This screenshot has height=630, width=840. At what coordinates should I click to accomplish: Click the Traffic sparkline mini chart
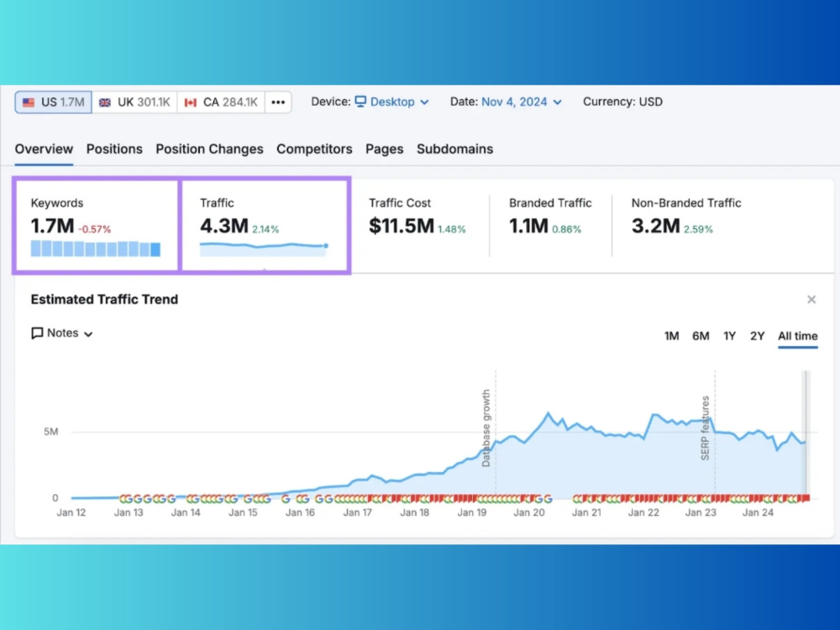click(264, 249)
